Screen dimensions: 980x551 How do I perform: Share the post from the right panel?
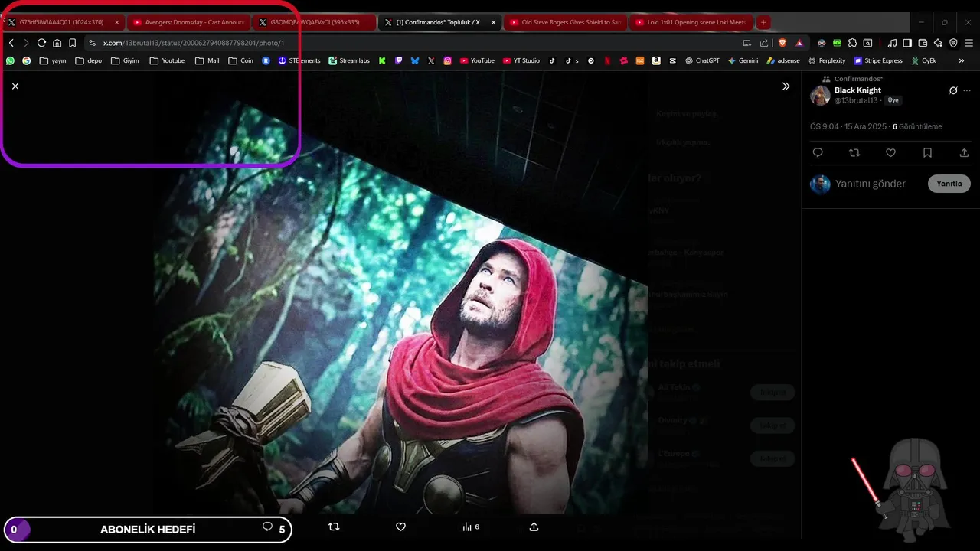click(x=964, y=153)
